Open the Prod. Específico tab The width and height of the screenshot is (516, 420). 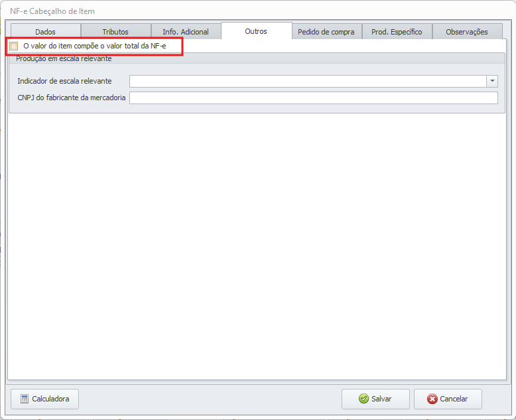(397, 32)
